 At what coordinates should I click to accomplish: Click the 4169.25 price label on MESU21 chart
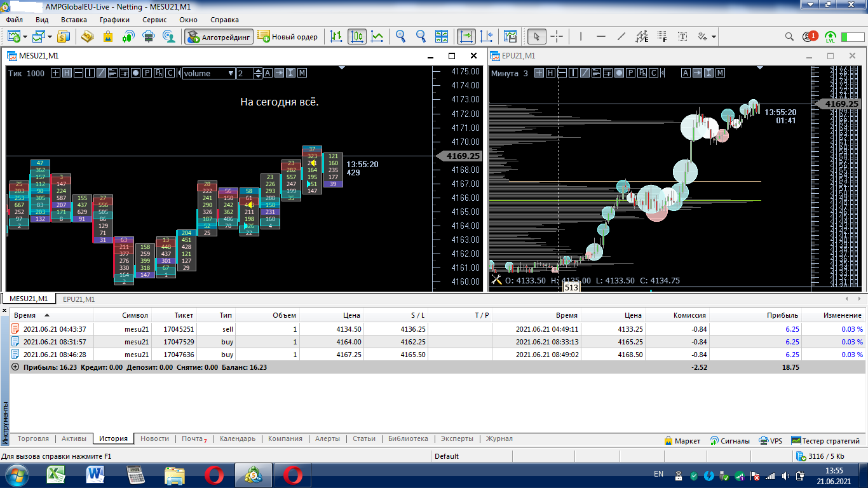459,156
